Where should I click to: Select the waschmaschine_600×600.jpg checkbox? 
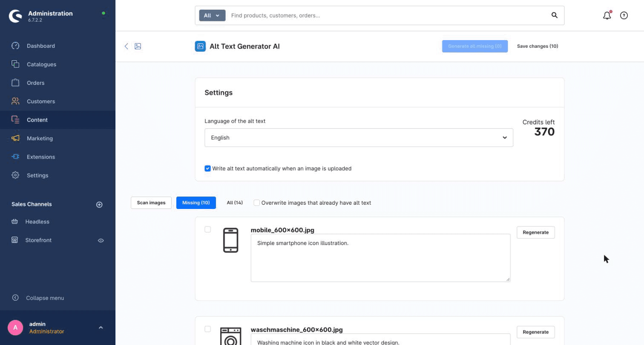pos(207,329)
